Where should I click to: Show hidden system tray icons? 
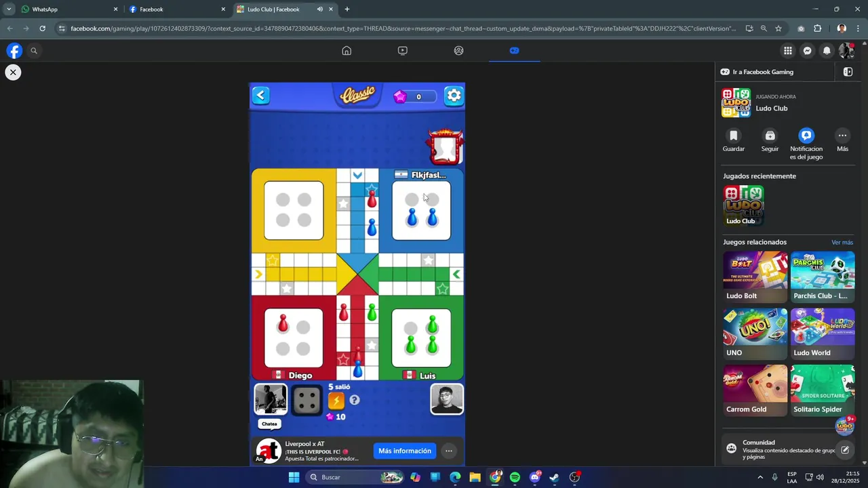tap(760, 477)
